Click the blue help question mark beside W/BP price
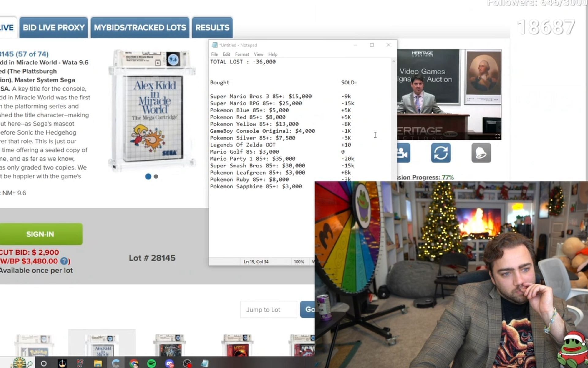588x368 pixels. [64, 261]
